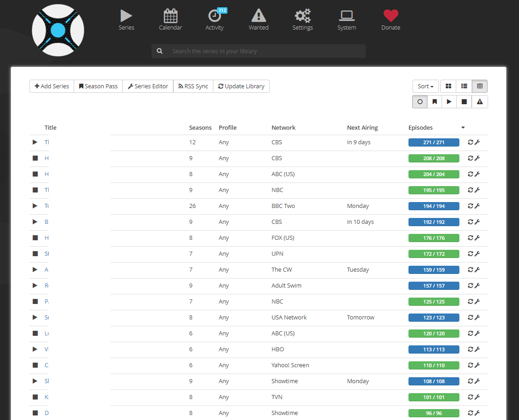
Task: Switch to poster grid view
Action: [448, 86]
